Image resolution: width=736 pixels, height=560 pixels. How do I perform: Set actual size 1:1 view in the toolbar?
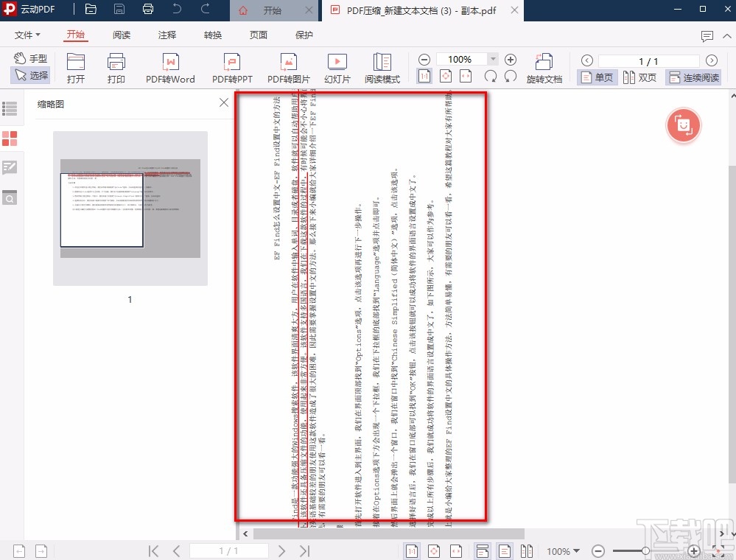[424, 76]
